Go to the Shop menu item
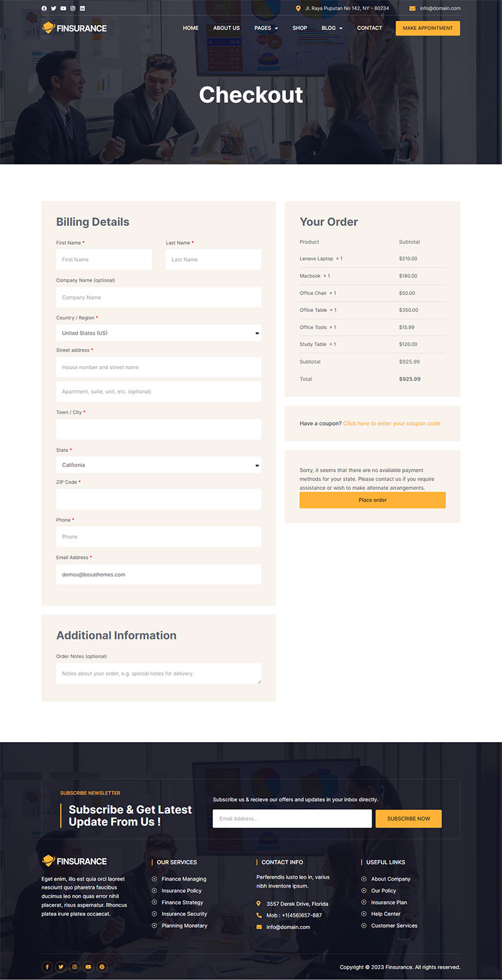 299,28
